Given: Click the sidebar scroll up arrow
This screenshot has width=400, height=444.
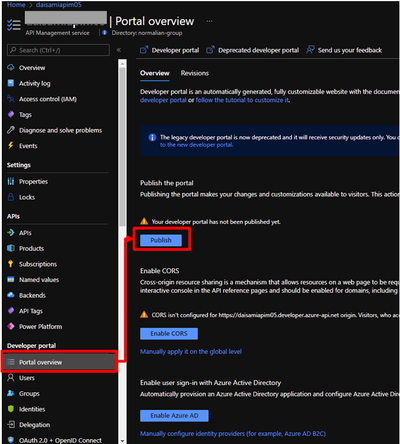Looking at the screenshot, I should coord(122,63).
